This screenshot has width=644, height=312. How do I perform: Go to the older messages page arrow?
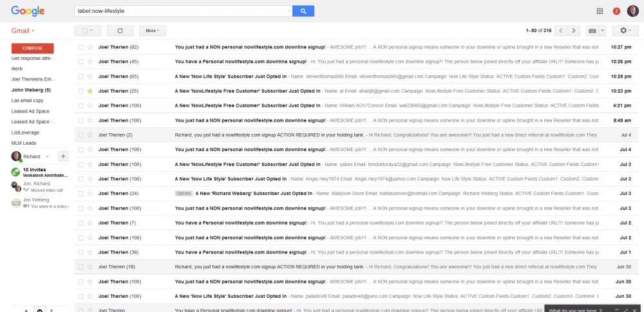[574, 30]
